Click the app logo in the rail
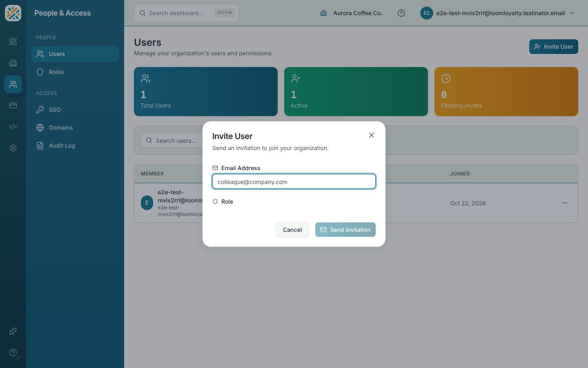 tap(13, 13)
